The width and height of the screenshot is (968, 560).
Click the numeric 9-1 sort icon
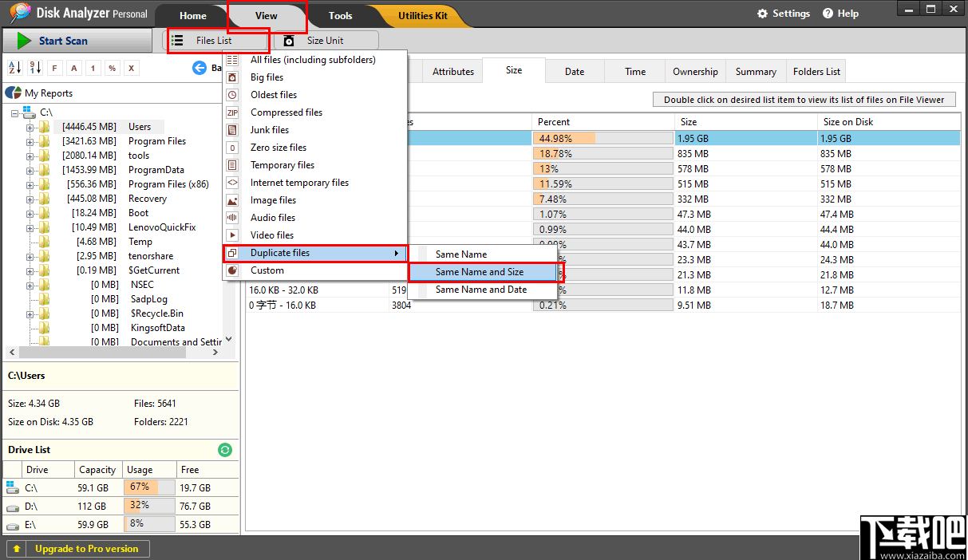tap(36, 68)
